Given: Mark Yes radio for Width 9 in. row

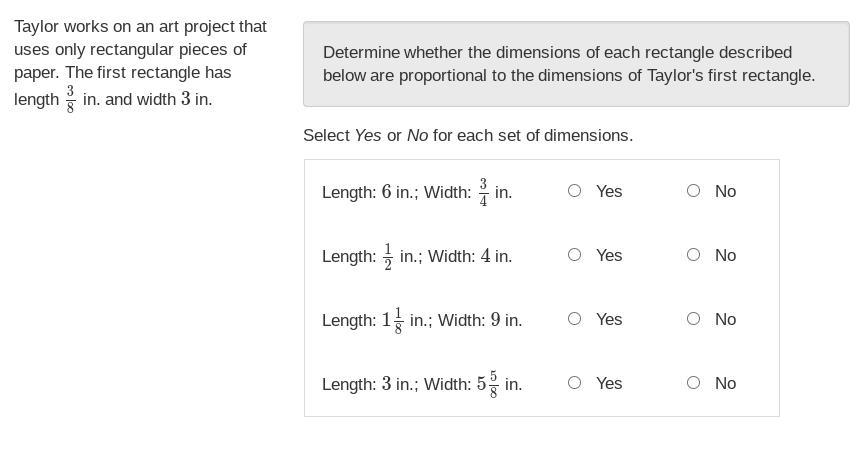Looking at the screenshot, I should click(x=574, y=319).
